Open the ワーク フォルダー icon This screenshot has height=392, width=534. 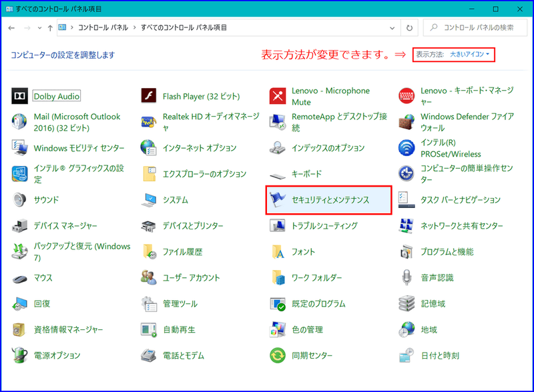278,277
